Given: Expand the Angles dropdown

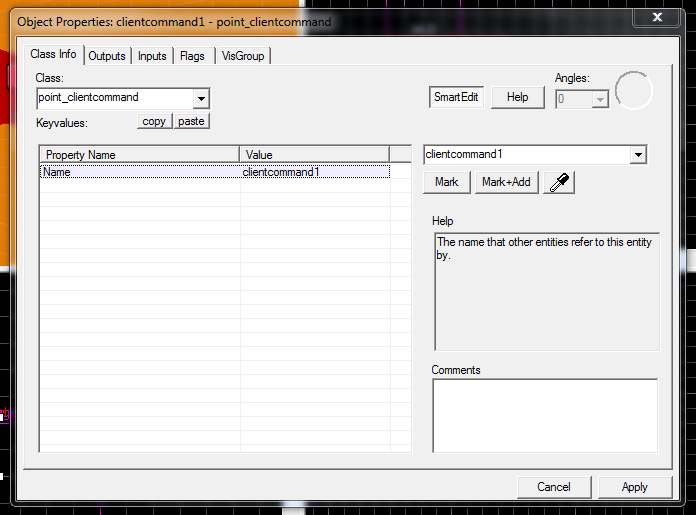Looking at the screenshot, I should point(600,99).
